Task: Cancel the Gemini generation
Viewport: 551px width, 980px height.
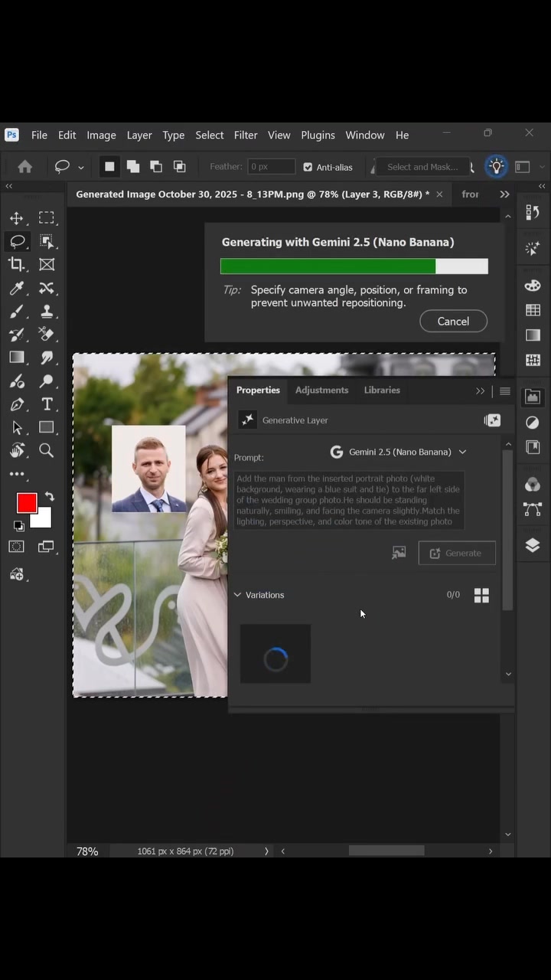Action: click(453, 321)
